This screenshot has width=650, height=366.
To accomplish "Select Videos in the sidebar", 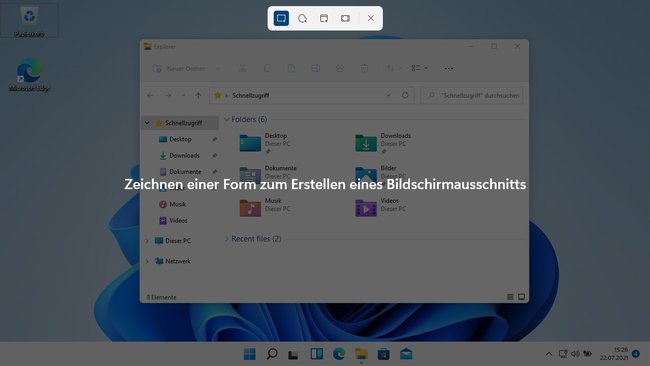I will [x=178, y=221].
